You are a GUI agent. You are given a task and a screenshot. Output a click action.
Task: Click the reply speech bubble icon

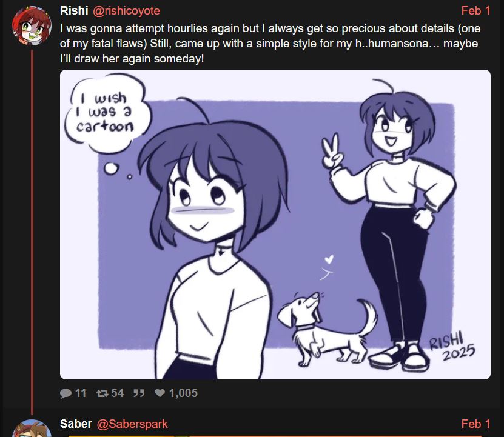coord(66,393)
